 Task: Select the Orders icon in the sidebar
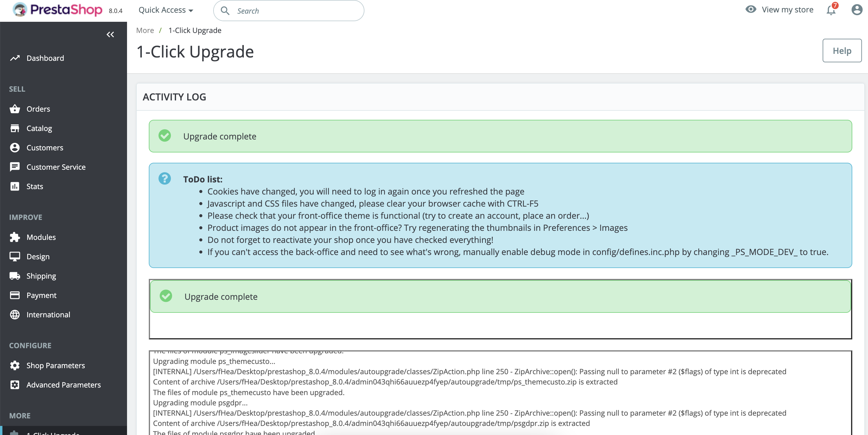[15, 109]
